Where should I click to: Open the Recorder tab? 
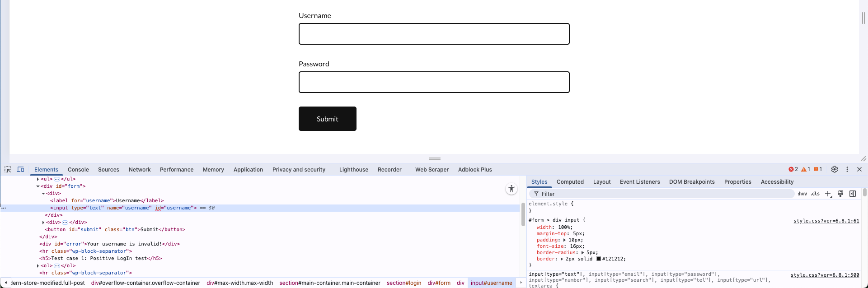(x=389, y=170)
